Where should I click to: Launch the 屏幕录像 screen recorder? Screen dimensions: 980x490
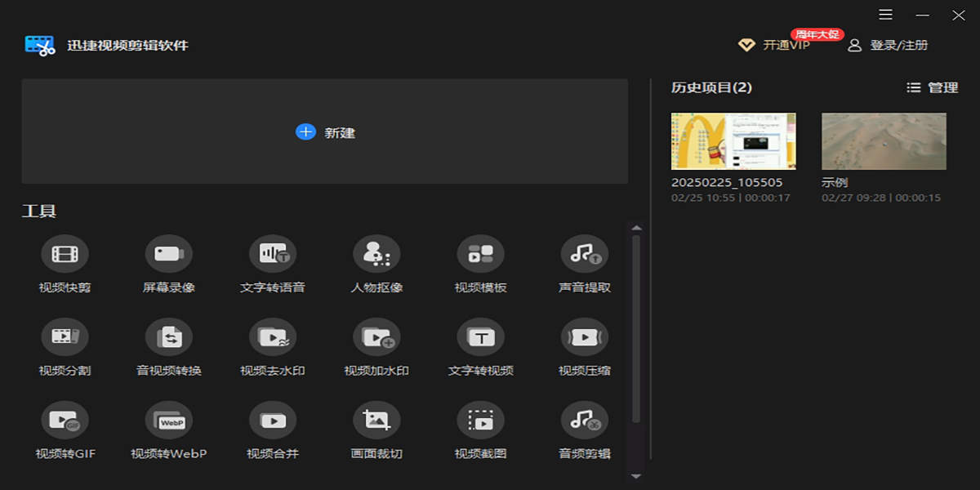(169, 254)
